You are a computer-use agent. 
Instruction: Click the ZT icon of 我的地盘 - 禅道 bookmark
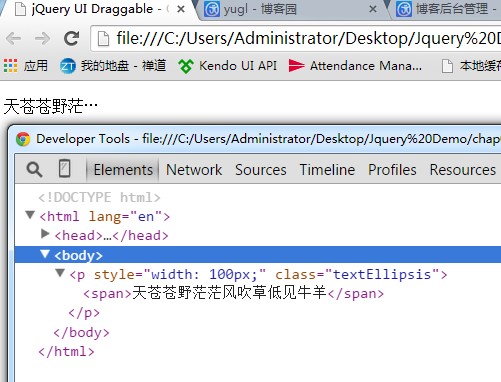[68, 66]
